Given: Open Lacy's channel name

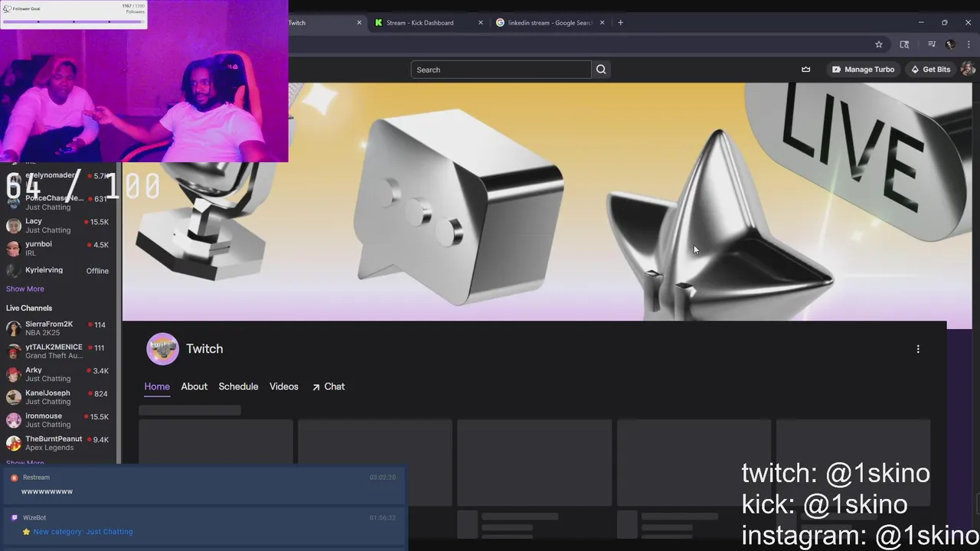Looking at the screenshot, I should (x=34, y=221).
